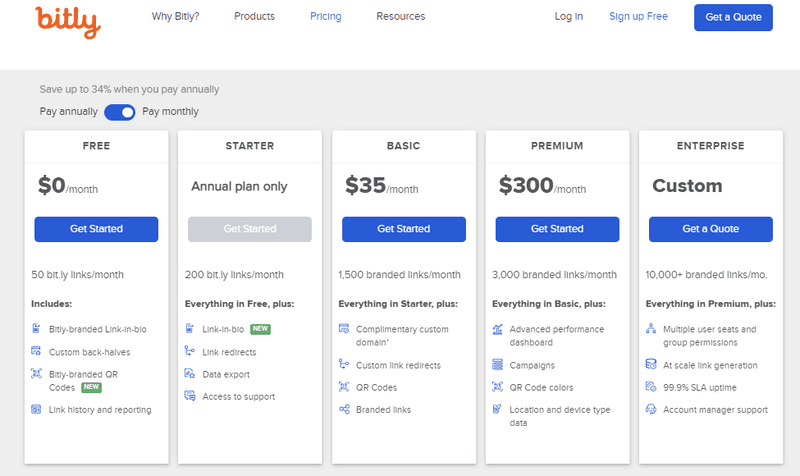Click the Multiple user seats icon
The height and width of the screenshot is (476, 800).
pos(651,329)
